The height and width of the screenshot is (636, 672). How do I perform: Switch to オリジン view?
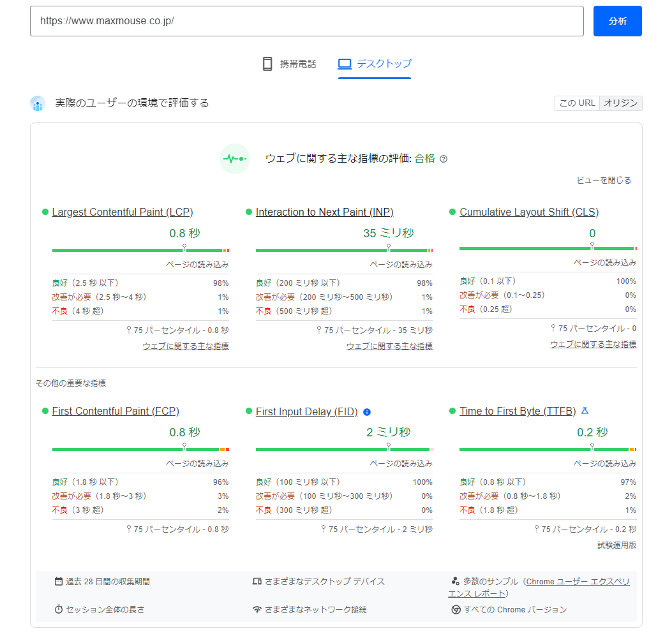[x=620, y=103]
